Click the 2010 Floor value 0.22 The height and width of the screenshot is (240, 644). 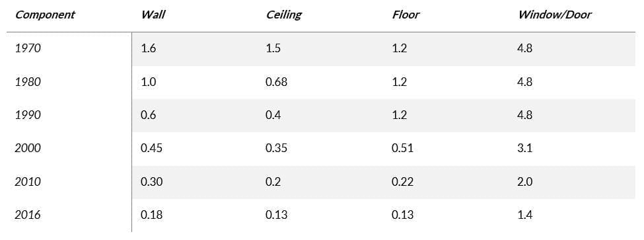402,182
